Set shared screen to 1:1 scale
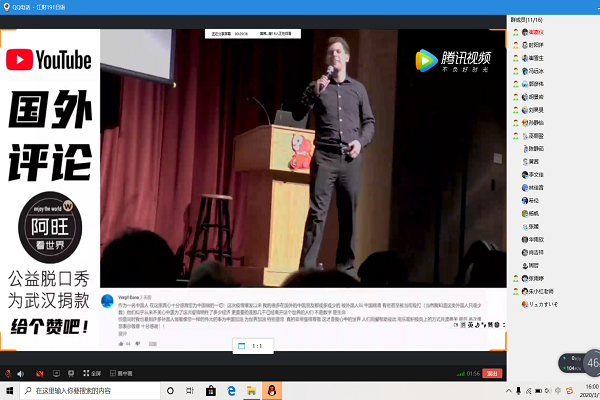Image resolution: width=600 pixels, height=400 pixels. (x=253, y=346)
